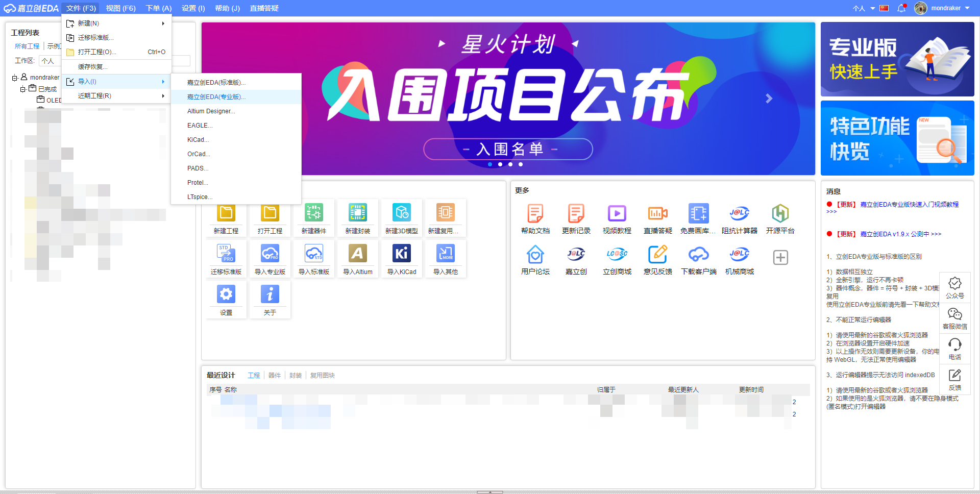Select the second banner carousel dot

[x=500, y=164]
